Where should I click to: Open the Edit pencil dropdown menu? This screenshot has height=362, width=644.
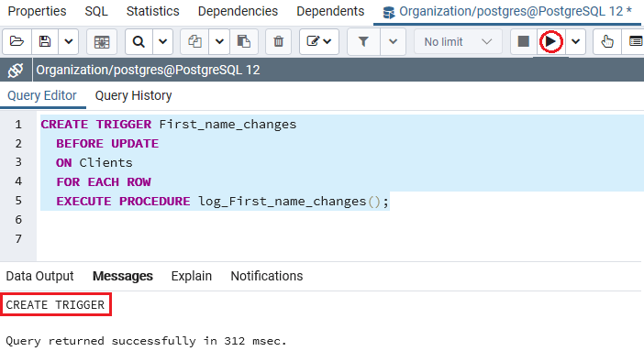point(319,41)
